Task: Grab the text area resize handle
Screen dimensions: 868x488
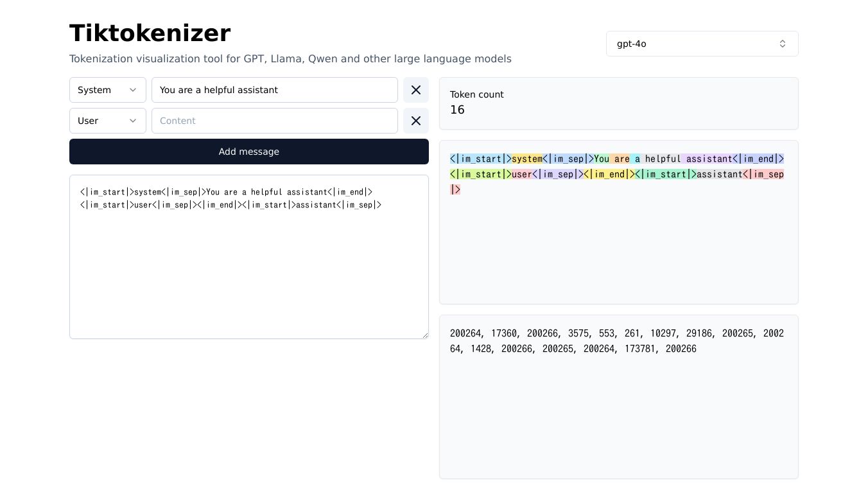Action: [x=424, y=335]
